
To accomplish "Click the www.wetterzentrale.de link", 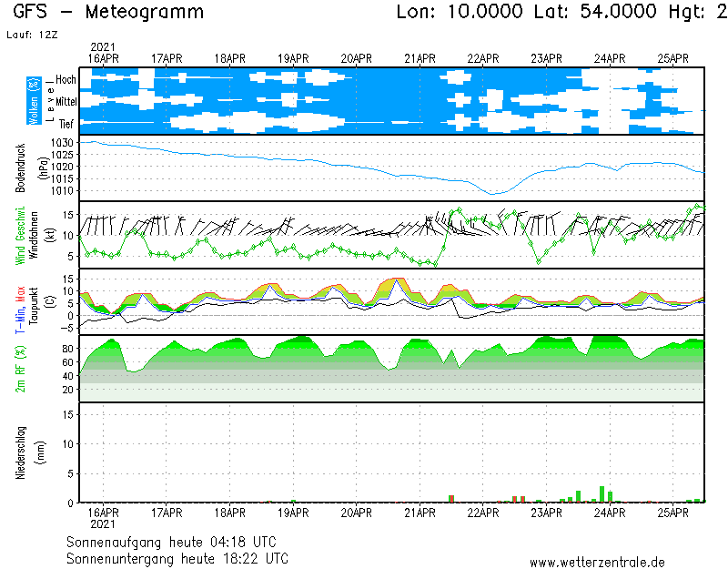I will (x=597, y=562).
